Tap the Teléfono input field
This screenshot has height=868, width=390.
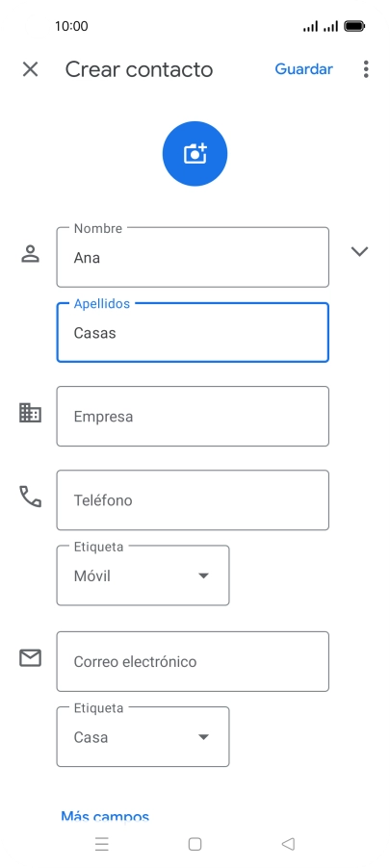tap(193, 499)
